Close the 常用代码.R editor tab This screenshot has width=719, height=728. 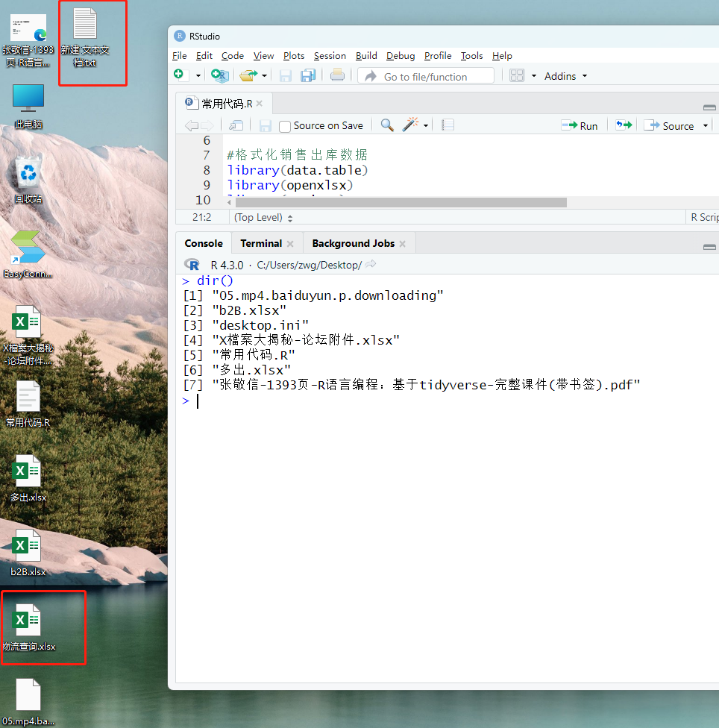click(260, 104)
